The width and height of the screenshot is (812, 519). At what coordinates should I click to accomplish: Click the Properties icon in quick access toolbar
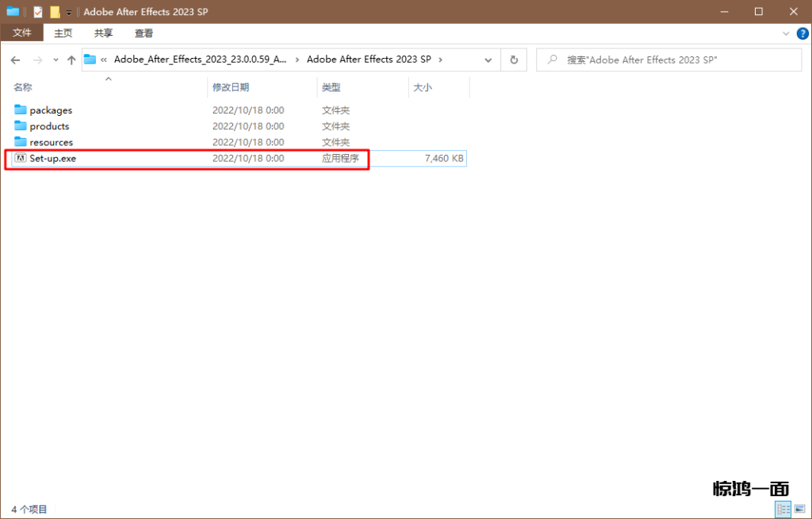[37, 12]
